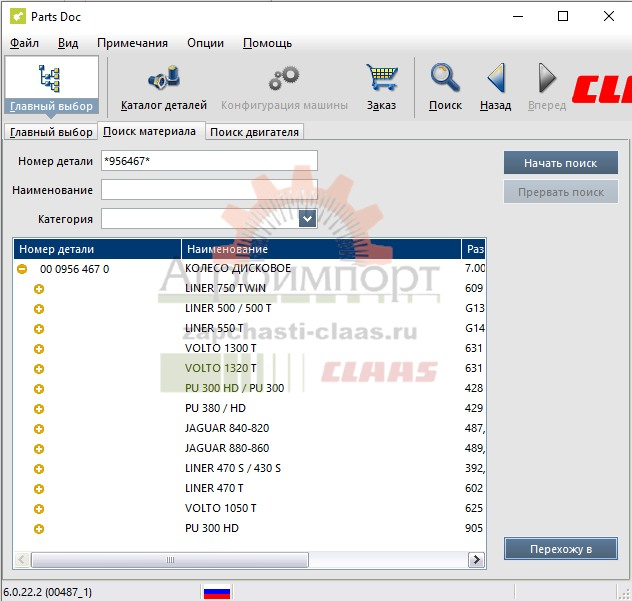Viewport: 632px width, 601px height.
Task: Open the Опции menu
Action: coord(205,43)
